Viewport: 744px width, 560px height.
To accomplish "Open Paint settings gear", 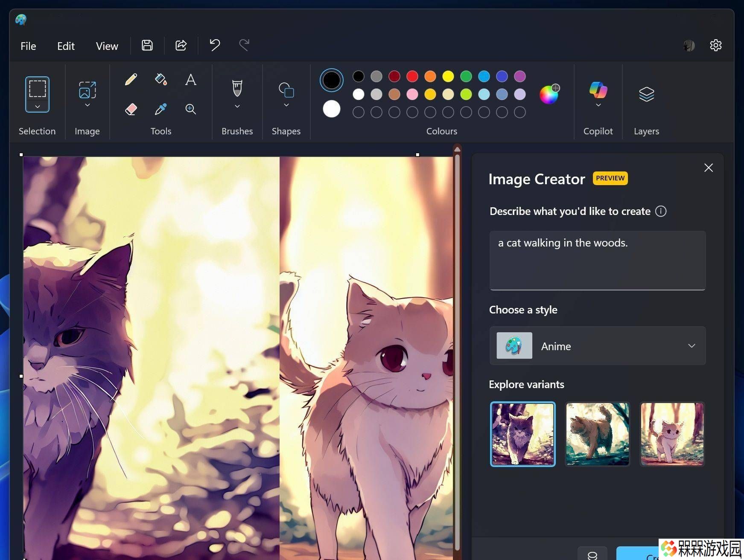I will coord(716,45).
